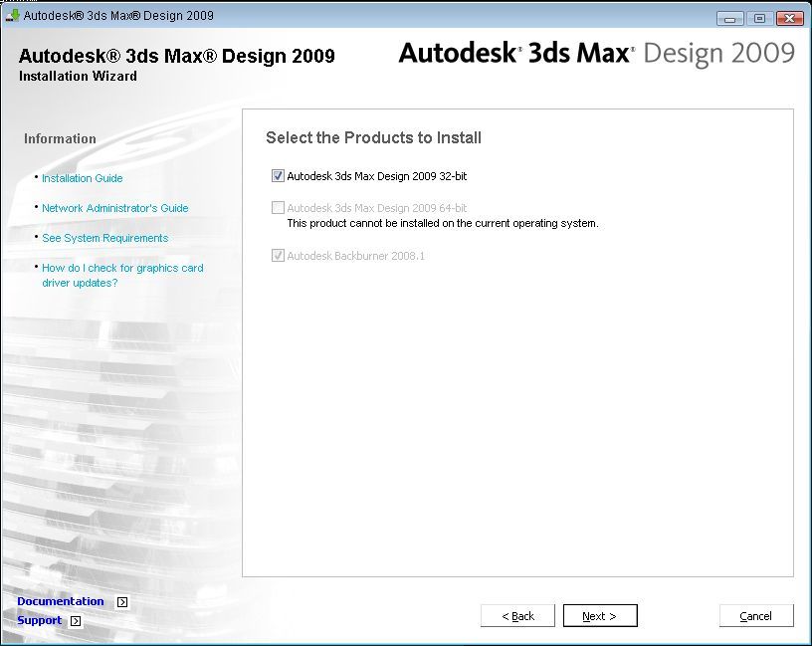The image size is (812, 646).
Task: Open the Documentation expander link
Action: click(x=61, y=601)
